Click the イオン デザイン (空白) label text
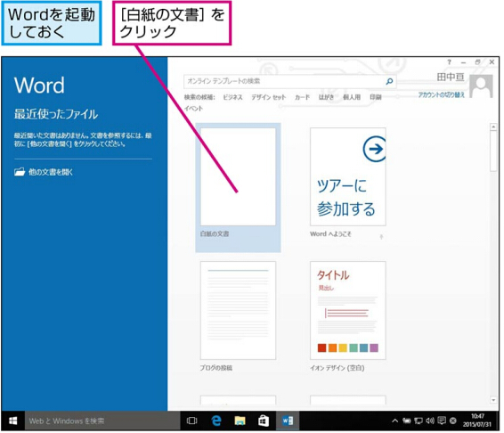The width and height of the screenshot is (504, 433). coord(337,368)
